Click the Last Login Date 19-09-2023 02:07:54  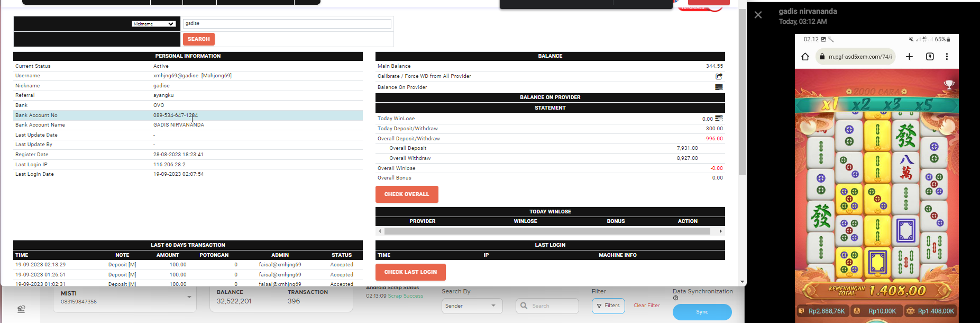pyautogui.click(x=178, y=174)
